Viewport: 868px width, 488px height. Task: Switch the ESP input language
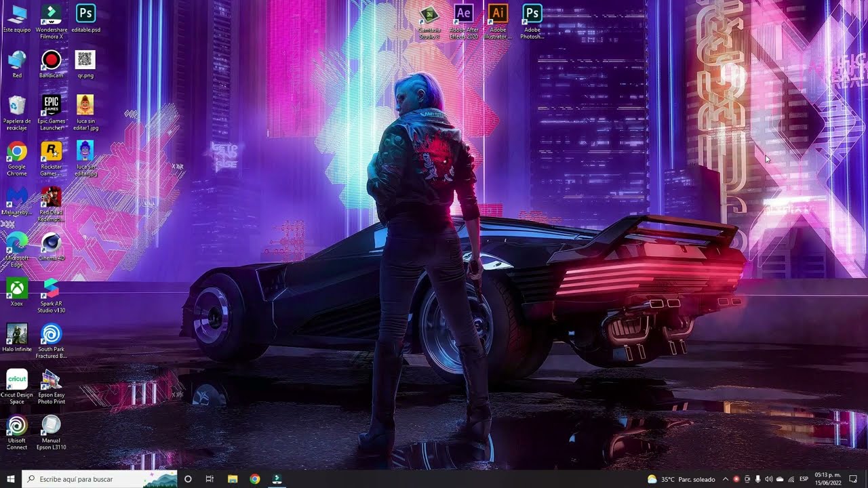[x=804, y=479]
